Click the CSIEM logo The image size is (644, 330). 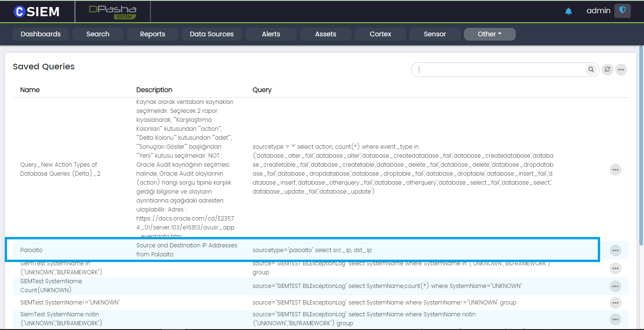pyautogui.click(x=37, y=12)
